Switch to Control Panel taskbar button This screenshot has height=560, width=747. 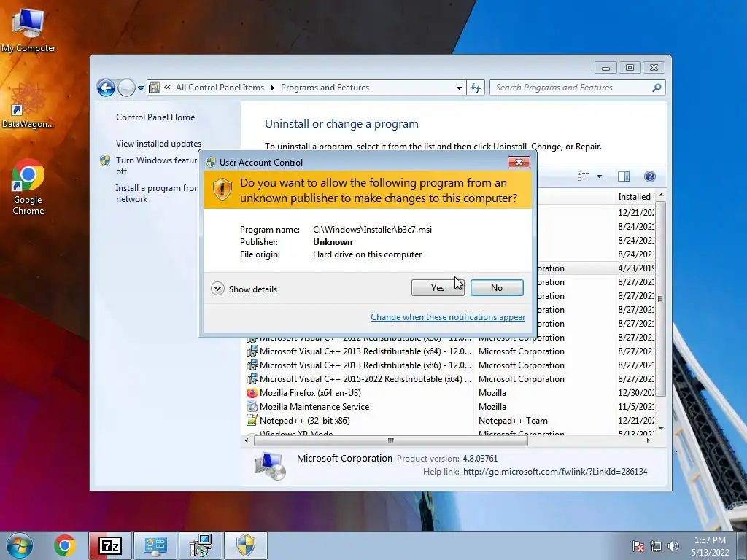155,545
